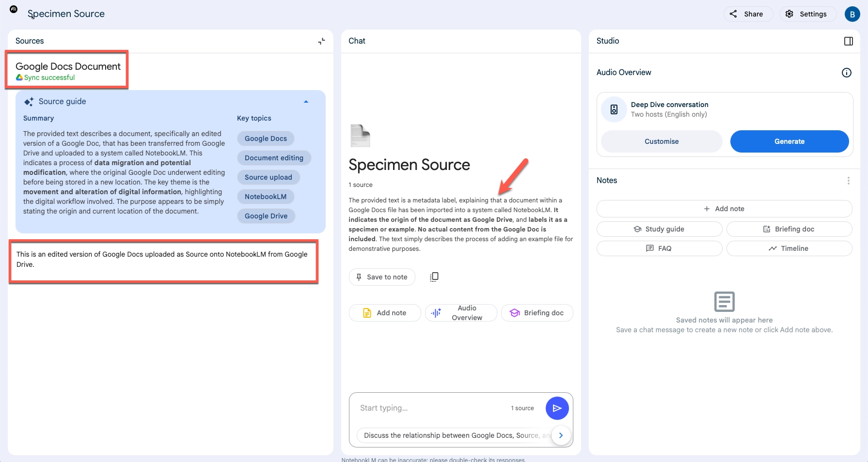Click Add note in the Chat panel

pyautogui.click(x=385, y=313)
